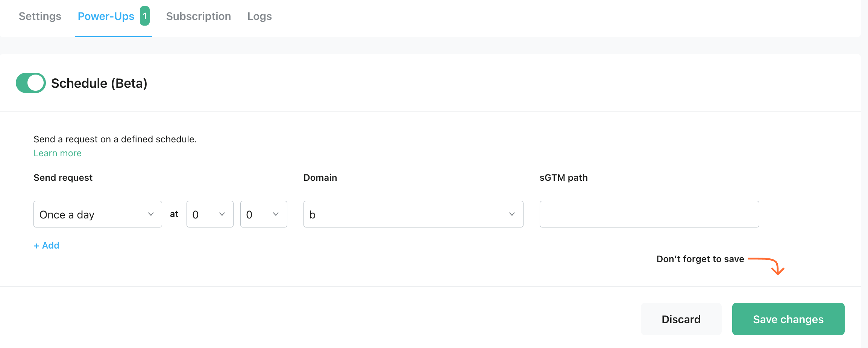This screenshot has width=868, height=348.
Task: Click the Save changes button
Action: 788,319
